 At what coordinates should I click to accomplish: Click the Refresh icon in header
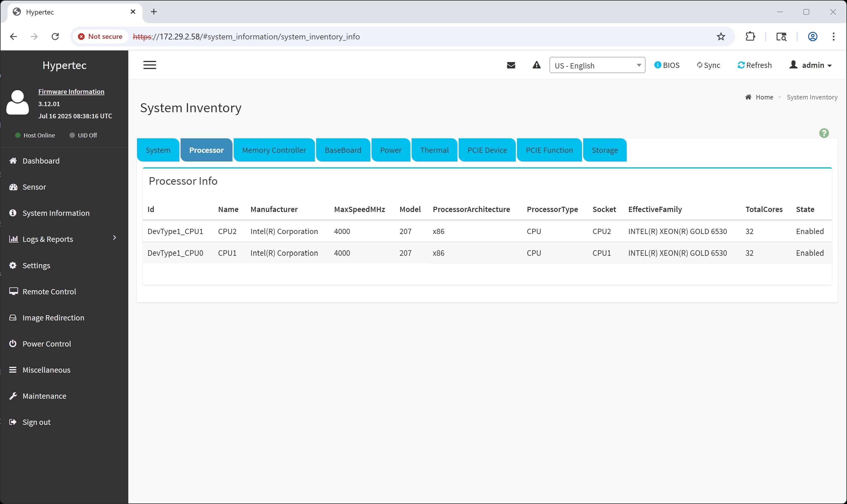pyautogui.click(x=741, y=65)
